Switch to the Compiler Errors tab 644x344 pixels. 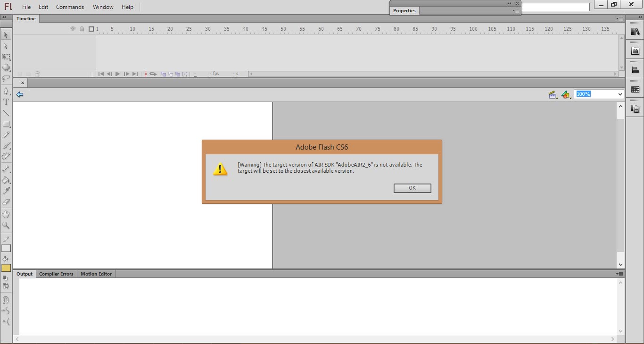[56, 274]
